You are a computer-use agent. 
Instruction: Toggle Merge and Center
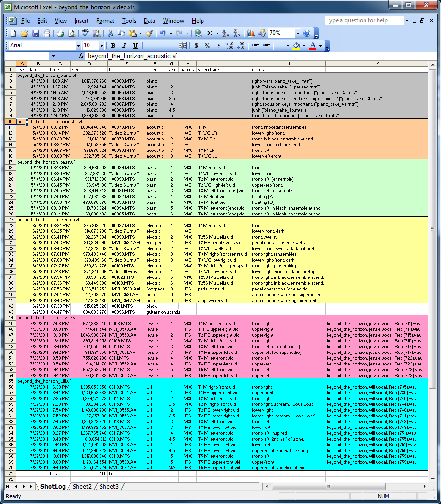point(183,46)
